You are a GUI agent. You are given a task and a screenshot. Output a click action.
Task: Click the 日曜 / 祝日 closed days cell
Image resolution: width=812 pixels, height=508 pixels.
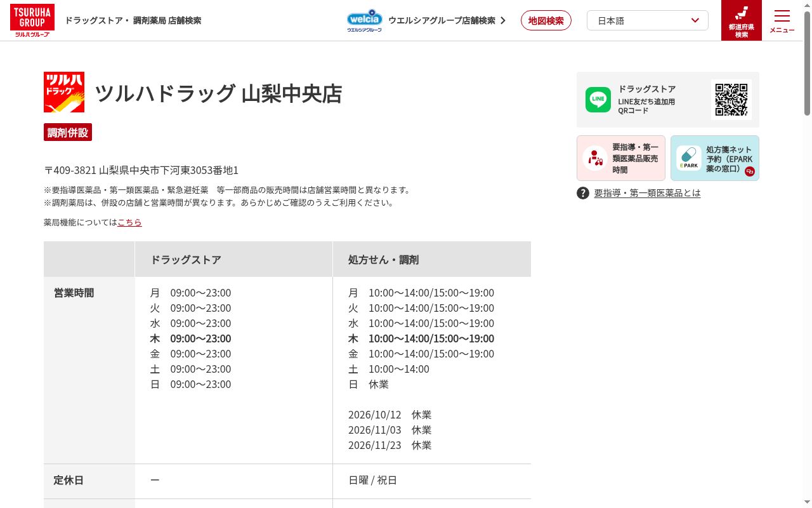[372, 480]
